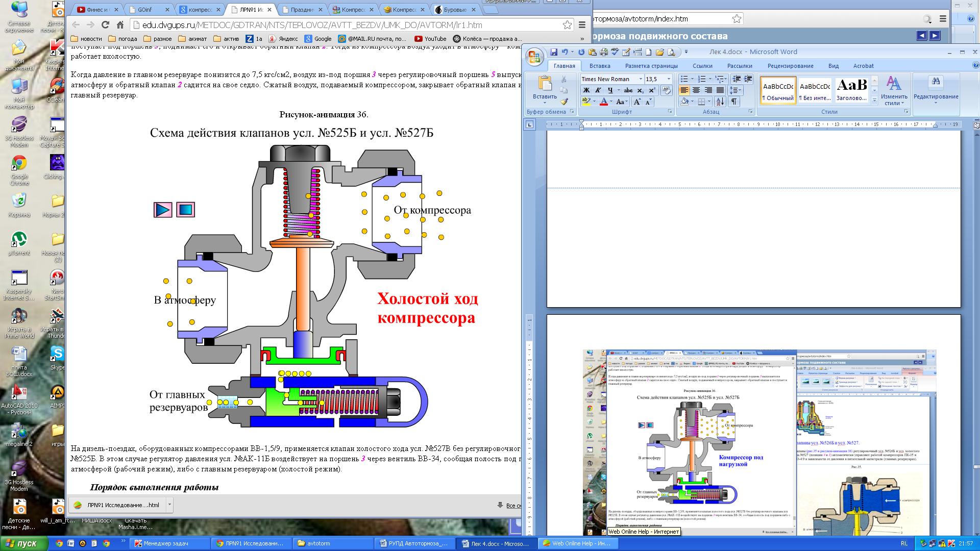Image resolution: width=980 pixels, height=551 pixels.
Task: Expand the numbering list dropdown arrow
Action: click(710, 79)
